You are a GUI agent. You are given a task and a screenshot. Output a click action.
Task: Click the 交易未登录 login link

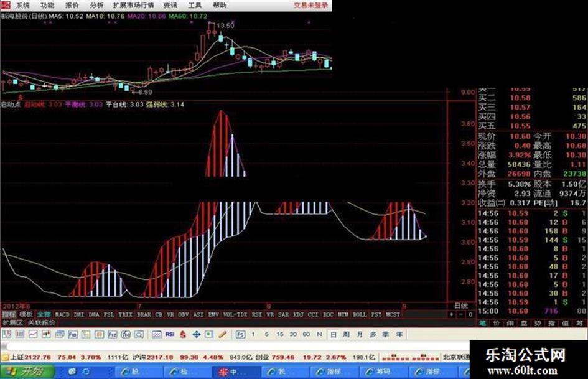click(x=310, y=5)
